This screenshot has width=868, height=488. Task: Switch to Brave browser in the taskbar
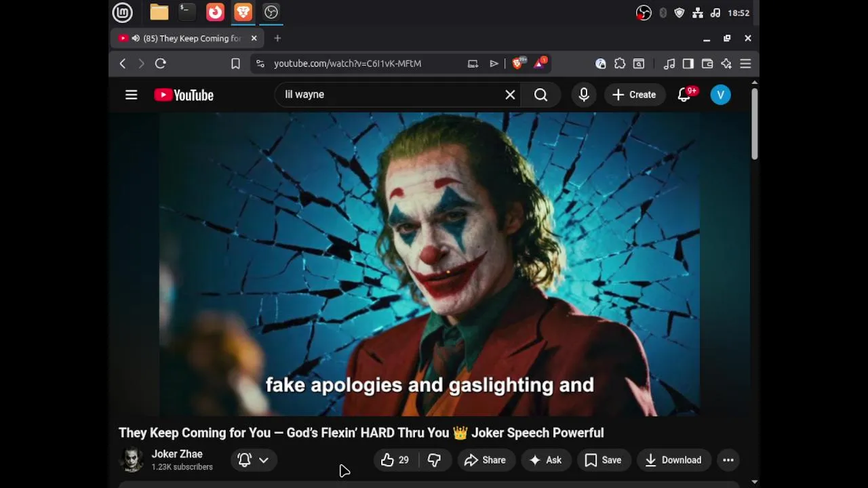click(x=243, y=12)
